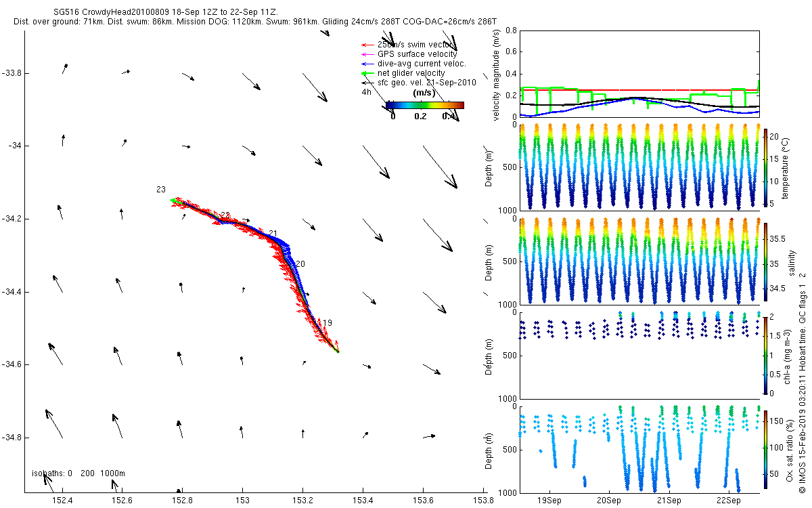Click the '-34.2' latitude tick label
Image resolution: width=812 pixels, height=508 pixels.
tap(11, 219)
